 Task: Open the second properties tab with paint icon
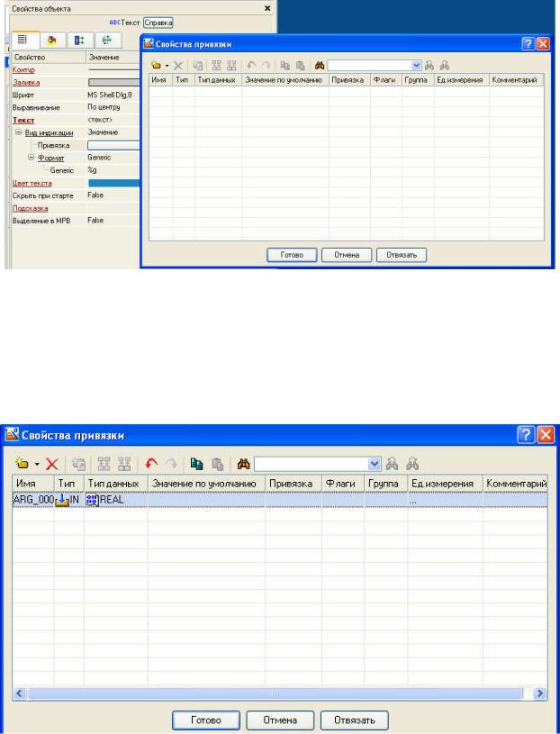(x=52, y=41)
